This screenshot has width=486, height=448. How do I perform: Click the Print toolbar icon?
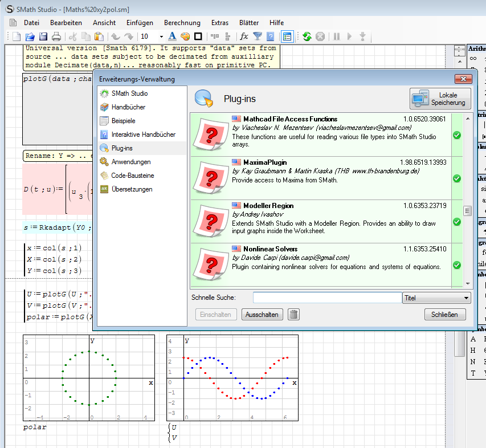tap(56, 36)
